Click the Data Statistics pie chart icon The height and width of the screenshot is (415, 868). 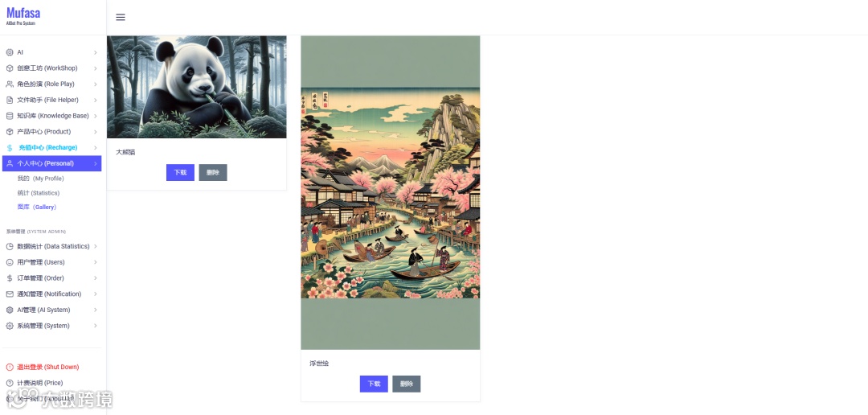click(x=10, y=246)
